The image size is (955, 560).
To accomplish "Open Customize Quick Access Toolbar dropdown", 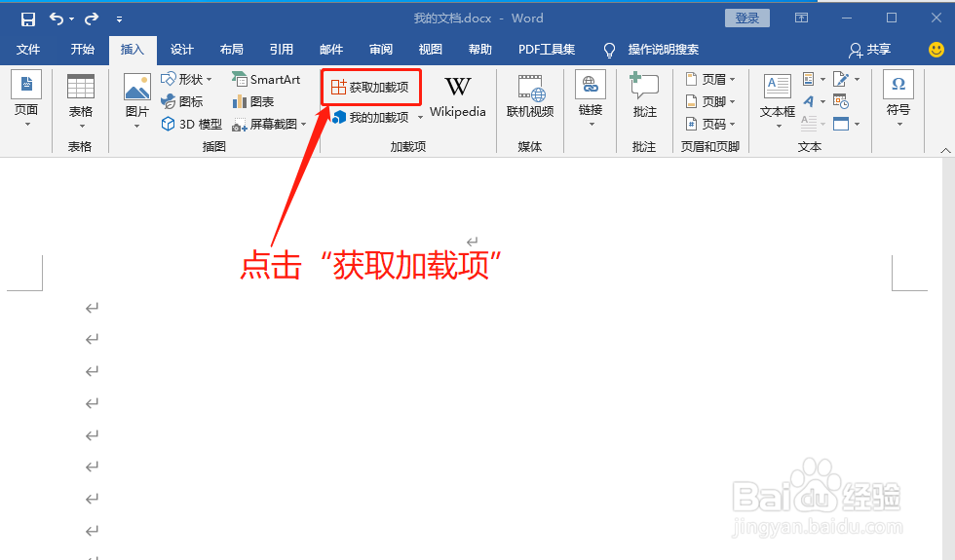I will pyautogui.click(x=119, y=19).
